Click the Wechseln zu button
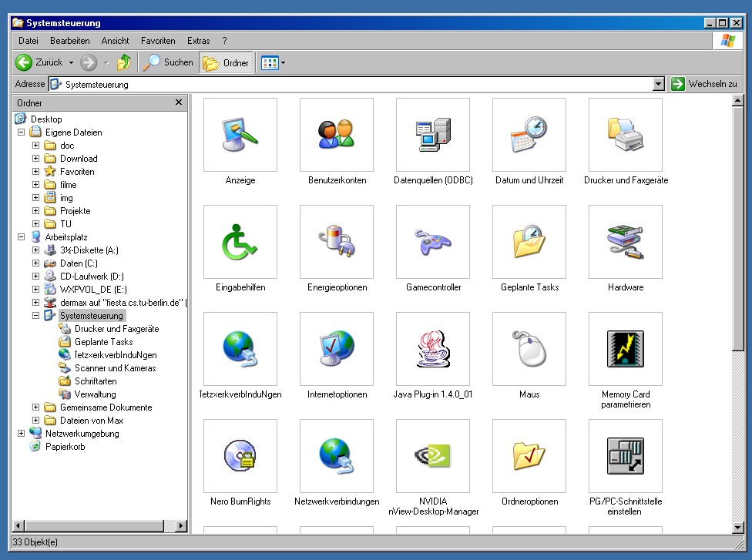752x560 pixels. pyautogui.click(x=704, y=85)
